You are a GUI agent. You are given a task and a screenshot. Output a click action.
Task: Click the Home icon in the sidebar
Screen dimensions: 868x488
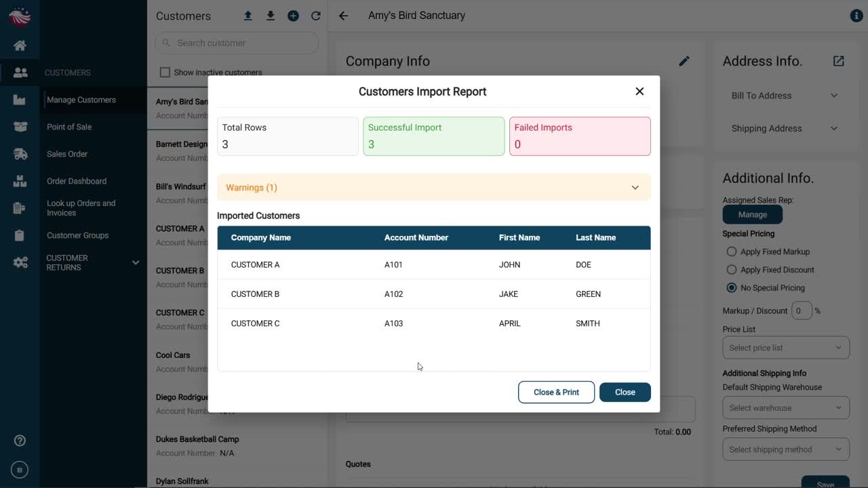(20, 45)
